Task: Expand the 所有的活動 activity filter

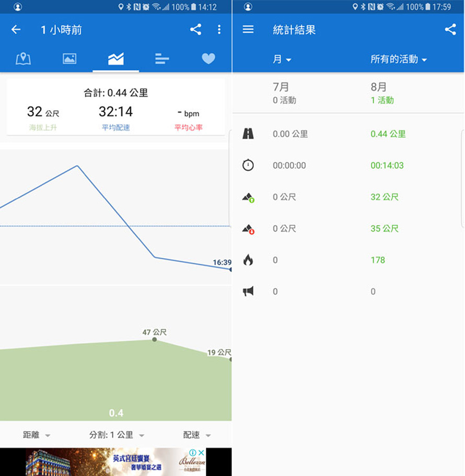Action: coord(399,59)
